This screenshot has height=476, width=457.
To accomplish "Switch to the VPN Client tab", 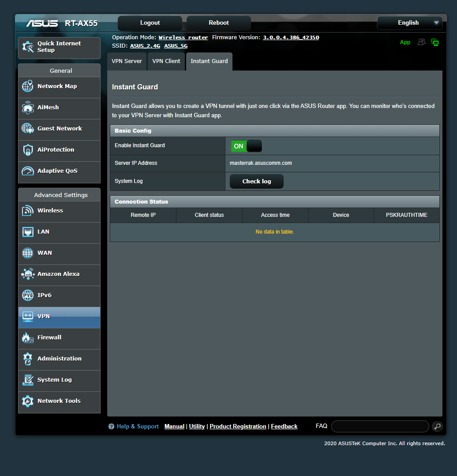I will pos(166,61).
